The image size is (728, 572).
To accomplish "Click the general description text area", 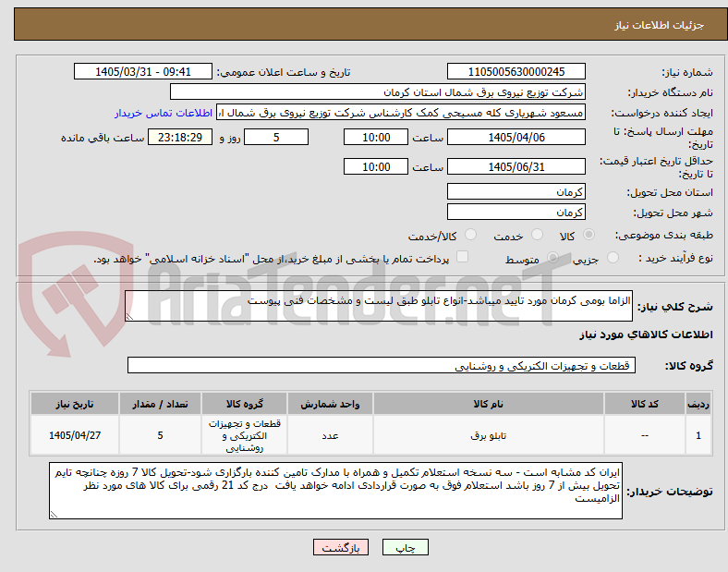I will [379, 306].
